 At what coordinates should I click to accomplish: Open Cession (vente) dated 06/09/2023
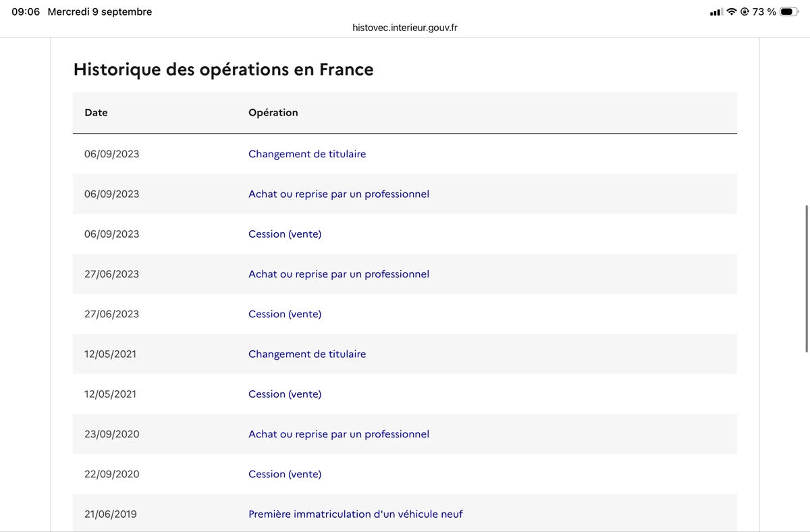pos(285,234)
